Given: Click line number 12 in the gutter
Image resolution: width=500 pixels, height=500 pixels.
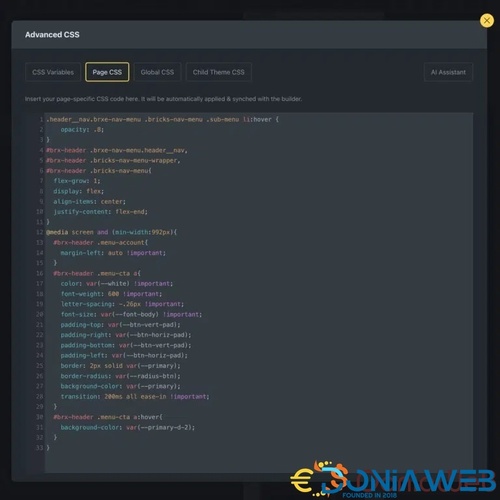Looking at the screenshot, I should tap(40, 232).
